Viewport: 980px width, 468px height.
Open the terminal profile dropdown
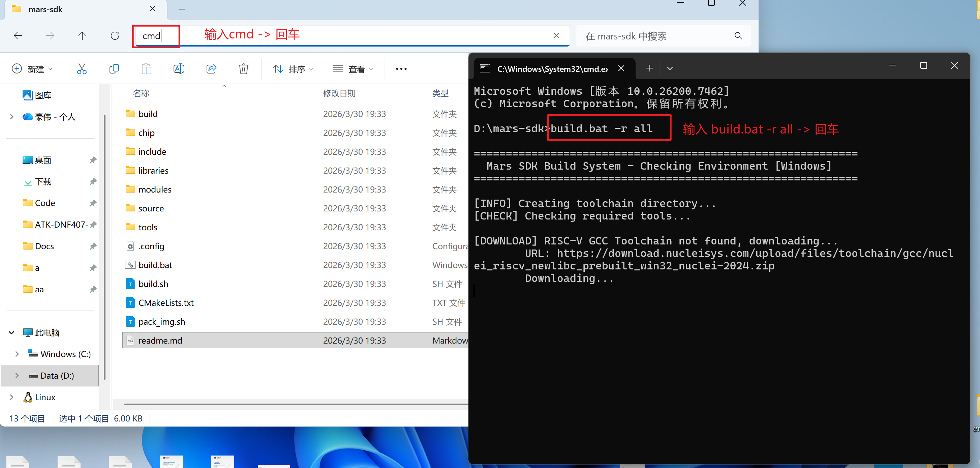[x=670, y=68]
